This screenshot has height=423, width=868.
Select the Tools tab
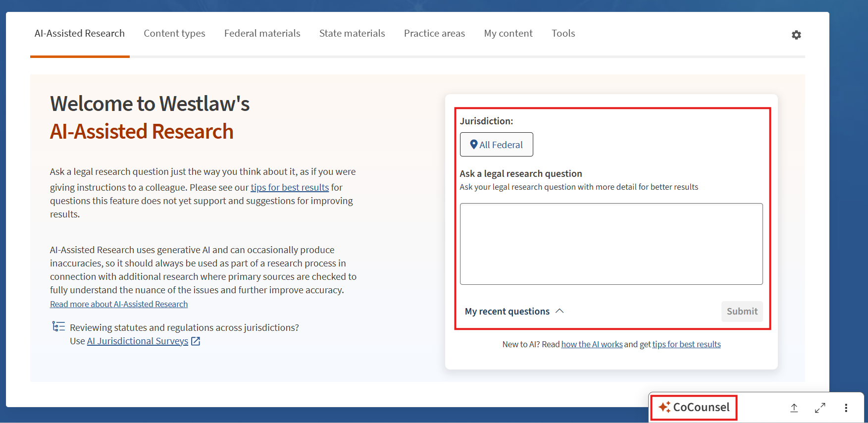point(563,33)
